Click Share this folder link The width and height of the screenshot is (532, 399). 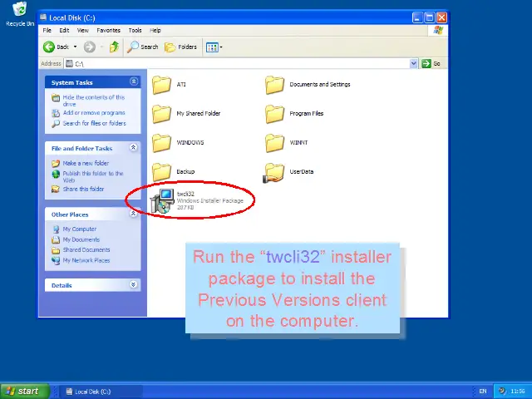click(x=83, y=189)
